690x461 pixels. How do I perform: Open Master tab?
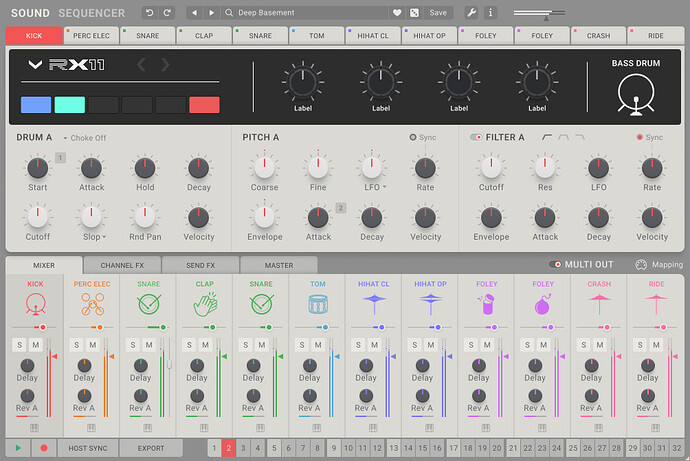pyautogui.click(x=279, y=265)
